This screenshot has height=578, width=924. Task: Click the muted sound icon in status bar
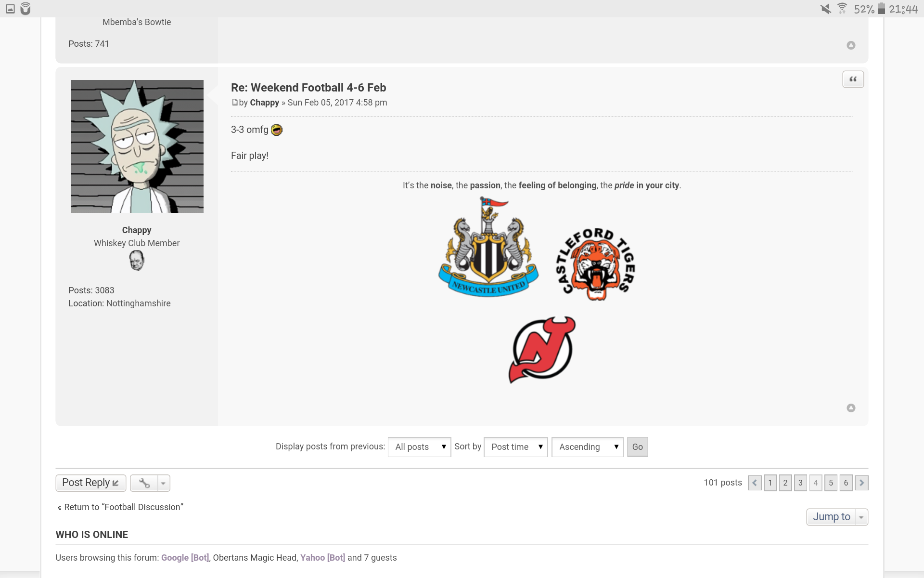click(x=825, y=9)
